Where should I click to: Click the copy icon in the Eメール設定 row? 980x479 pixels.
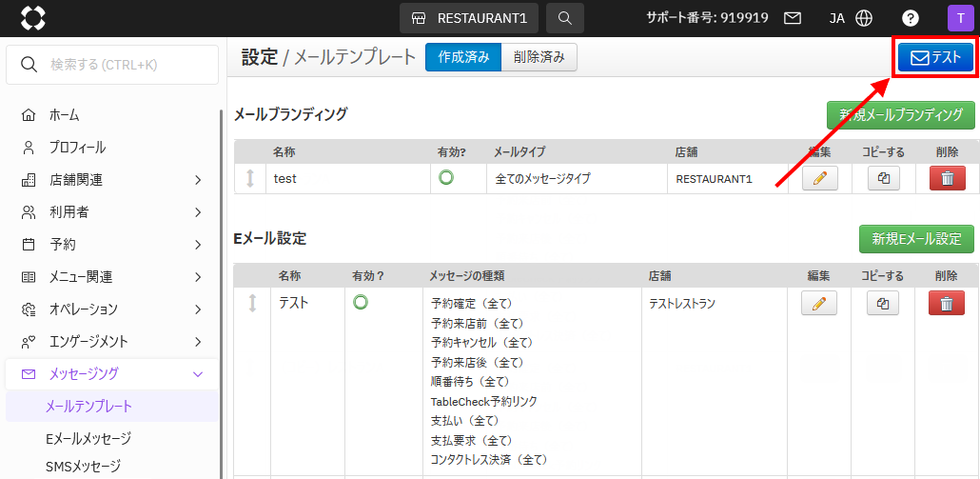[883, 303]
